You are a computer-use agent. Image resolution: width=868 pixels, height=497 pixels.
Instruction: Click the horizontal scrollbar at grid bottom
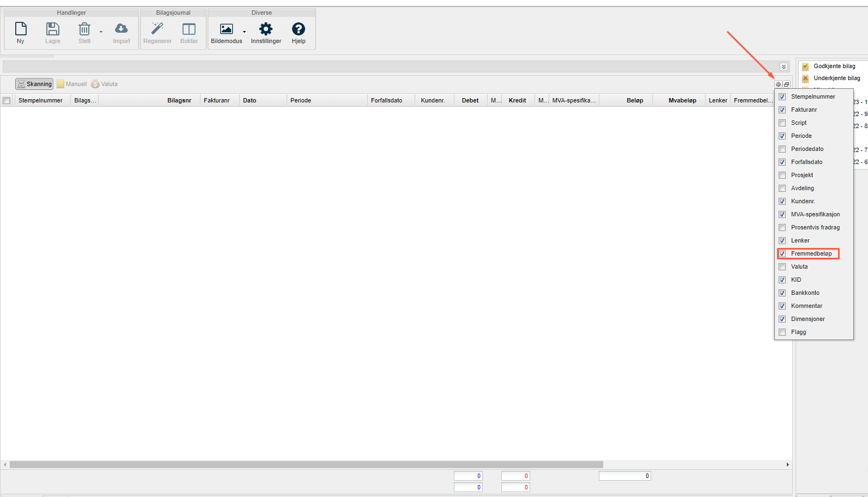[306, 465]
